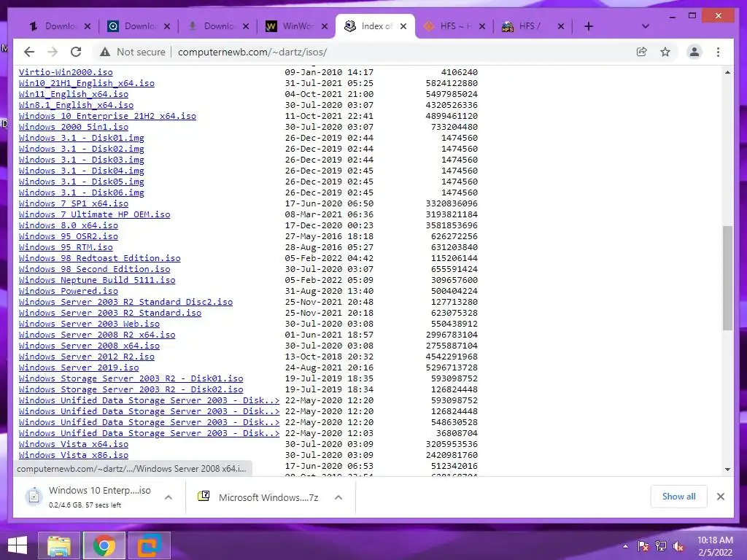Click Windows Server 2008 R2 x64.iso
The width and height of the screenshot is (747, 560).
point(97,335)
